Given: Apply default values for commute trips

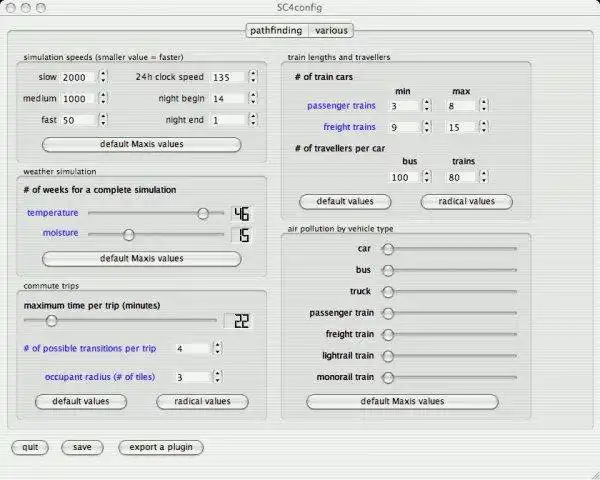Looking at the screenshot, I should pos(81,402).
